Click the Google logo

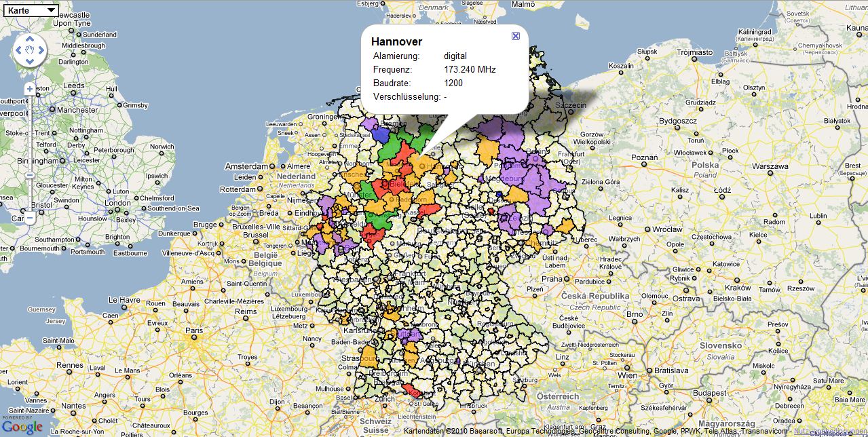[22, 425]
